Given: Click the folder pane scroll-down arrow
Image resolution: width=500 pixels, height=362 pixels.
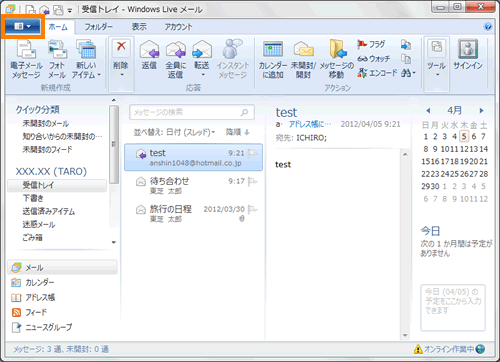Looking at the screenshot, I should click(114, 242).
